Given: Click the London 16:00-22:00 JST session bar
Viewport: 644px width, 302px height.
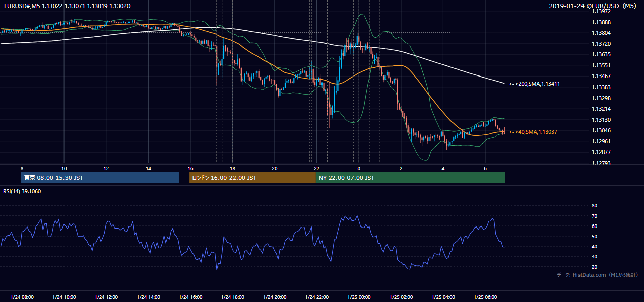Looking at the screenshot, I should (252, 178).
